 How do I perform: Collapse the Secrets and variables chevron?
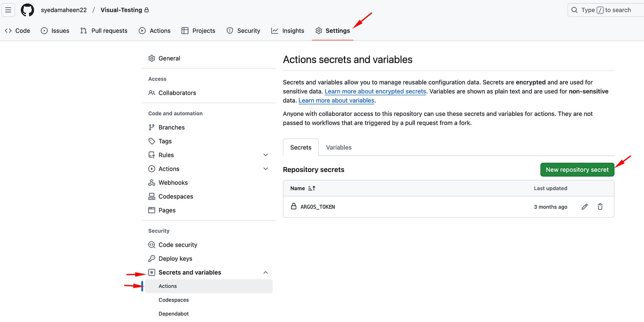coord(265,272)
